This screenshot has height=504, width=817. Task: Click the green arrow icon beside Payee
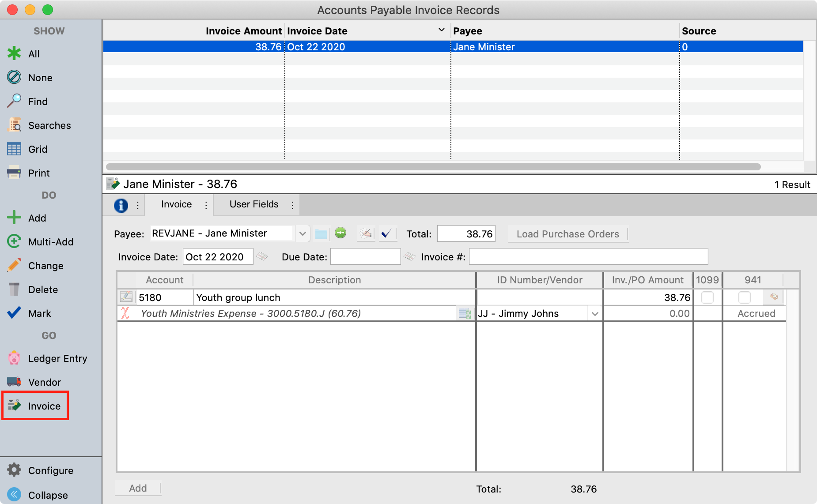coord(340,233)
